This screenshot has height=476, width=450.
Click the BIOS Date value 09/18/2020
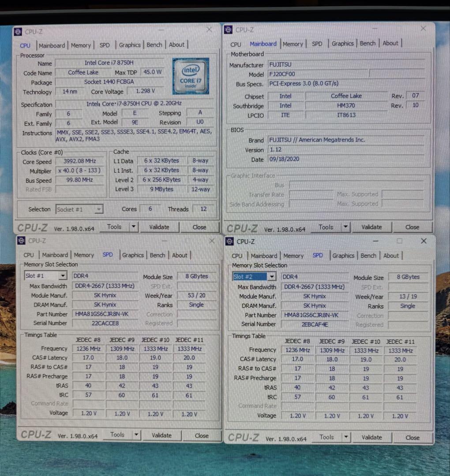[x=346, y=159]
